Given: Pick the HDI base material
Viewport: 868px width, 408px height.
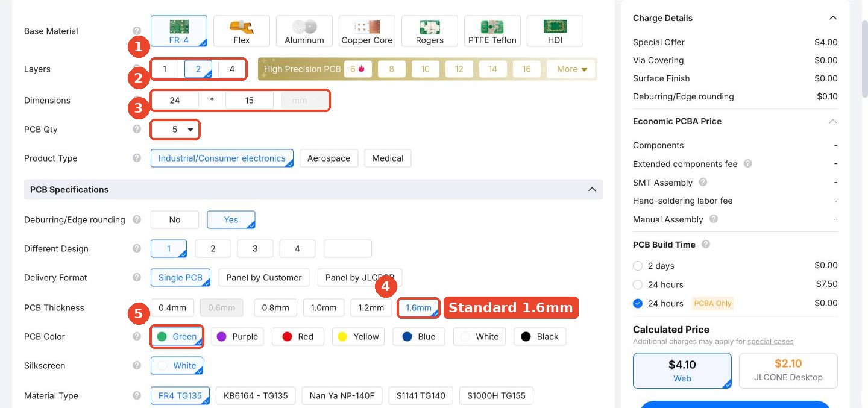Looking at the screenshot, I should point(555,31).
